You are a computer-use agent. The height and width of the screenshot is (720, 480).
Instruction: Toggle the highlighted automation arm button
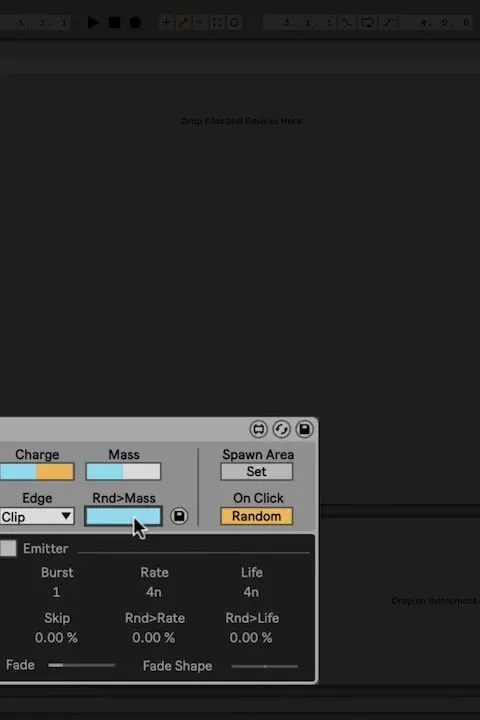(x=183, y=22)
